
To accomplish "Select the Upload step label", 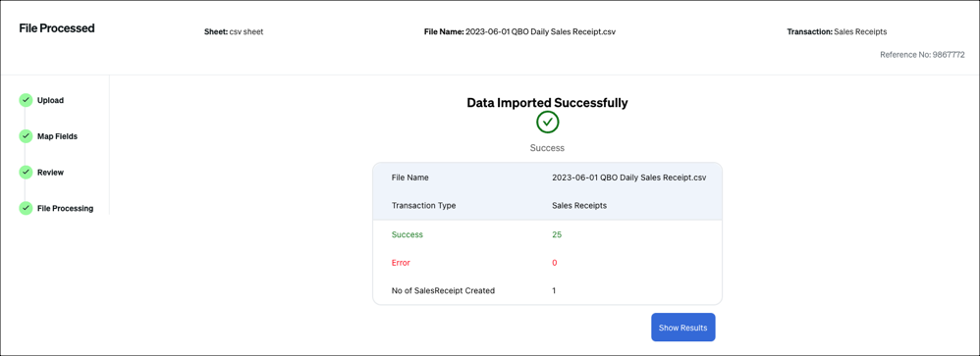I will pyautogui.click(x=51, y=100).
